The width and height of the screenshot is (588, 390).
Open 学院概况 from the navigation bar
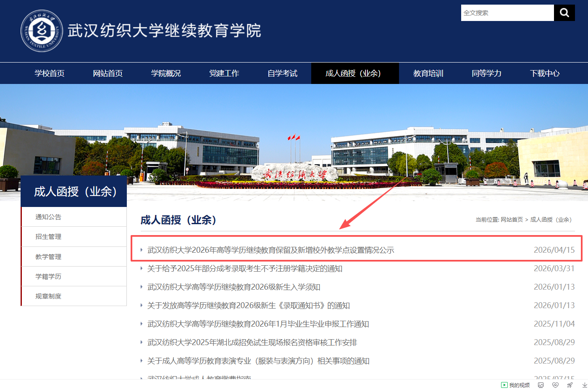(x=166, y=73)
